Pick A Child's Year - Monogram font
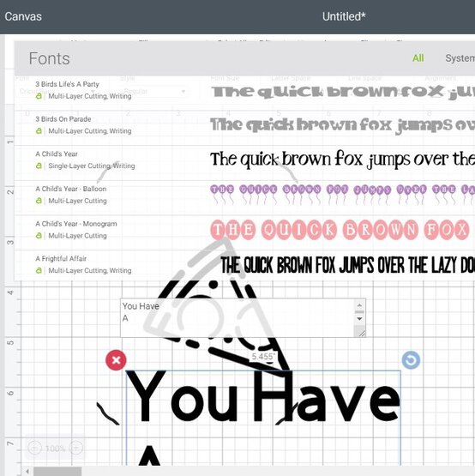 pos(76,224)
